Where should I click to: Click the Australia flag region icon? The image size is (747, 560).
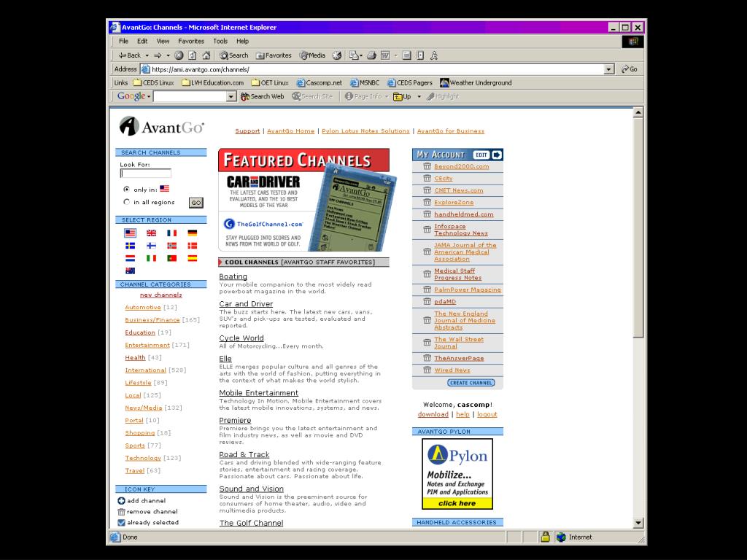coord(130,271)
